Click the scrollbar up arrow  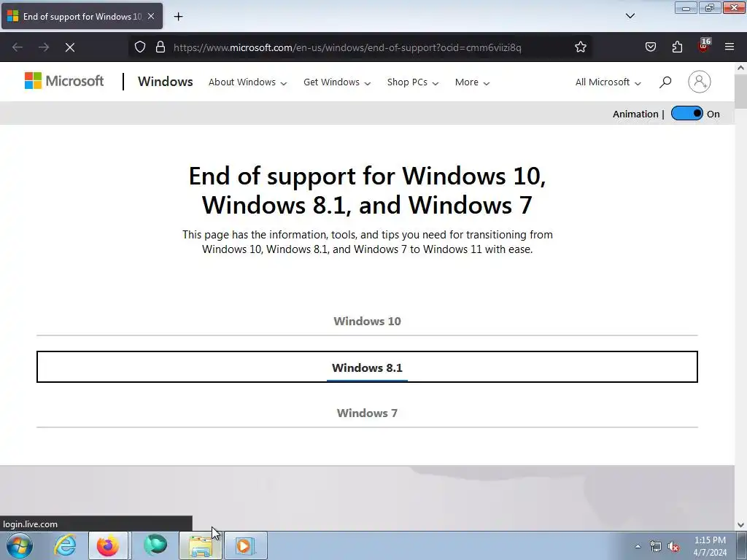(741, 68)
